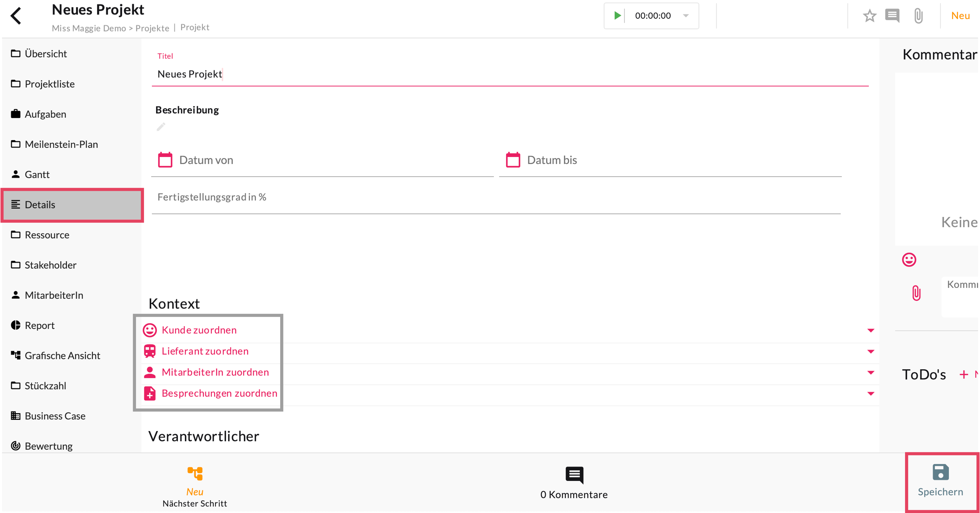Open the timer dropdown arrow
The image size is (980, 513).
(686, 16)
